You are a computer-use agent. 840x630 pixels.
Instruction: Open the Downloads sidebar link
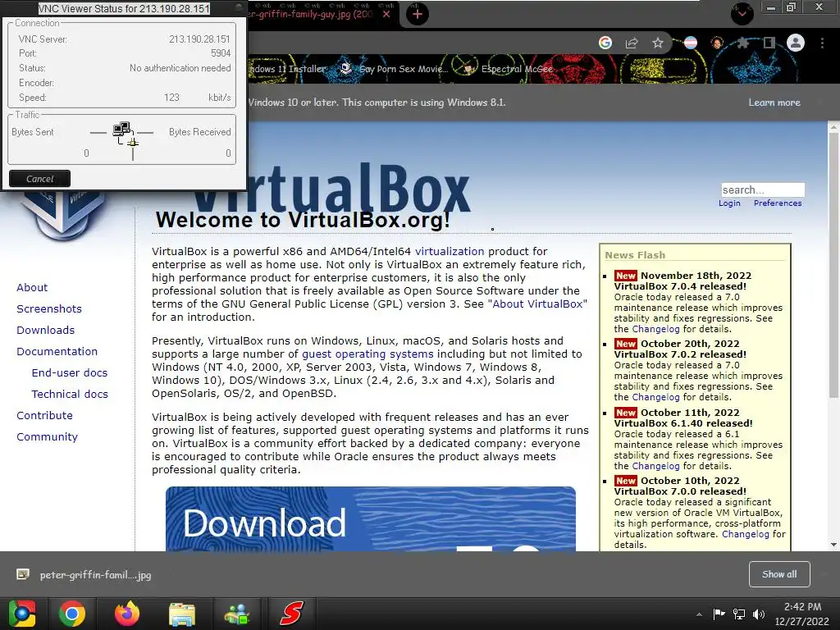[x=46, y=331]
